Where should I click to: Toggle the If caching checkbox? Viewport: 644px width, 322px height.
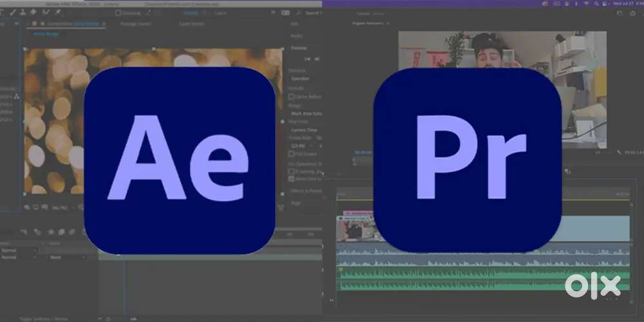click(x=291, y=171)
